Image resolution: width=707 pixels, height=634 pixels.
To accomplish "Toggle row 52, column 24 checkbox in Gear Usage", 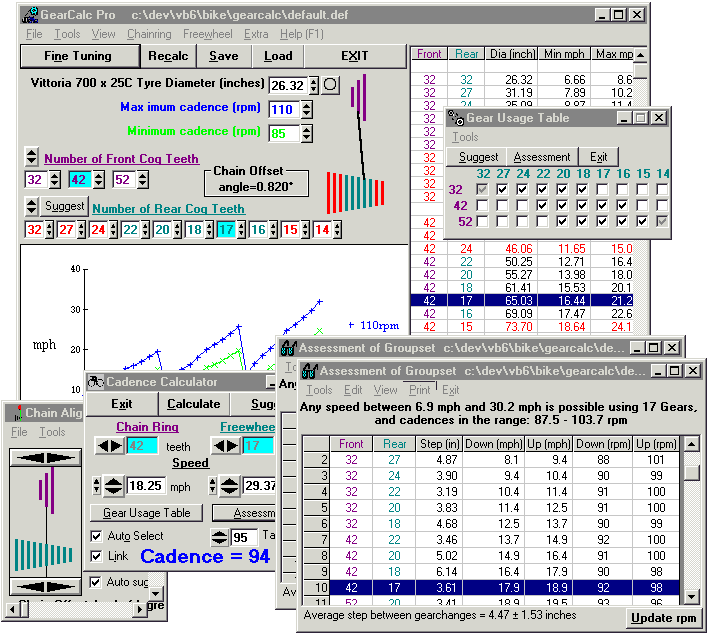I will (x=522, y=221).
